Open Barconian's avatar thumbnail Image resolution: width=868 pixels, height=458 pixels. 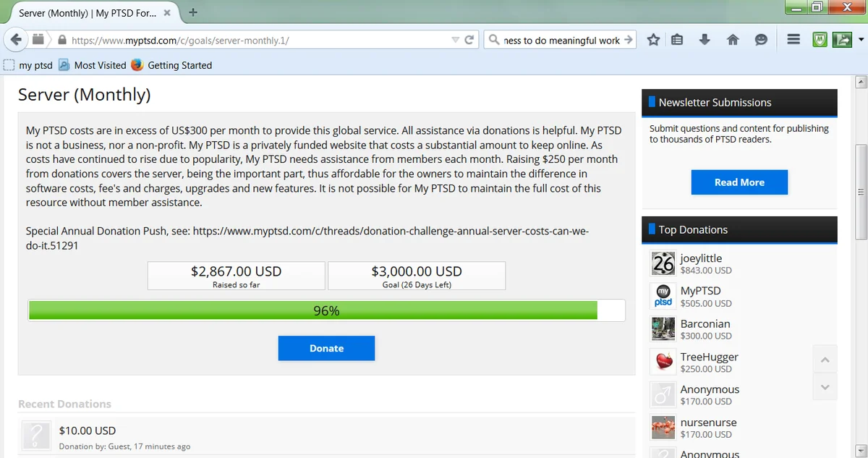click(x=663, y=329)
